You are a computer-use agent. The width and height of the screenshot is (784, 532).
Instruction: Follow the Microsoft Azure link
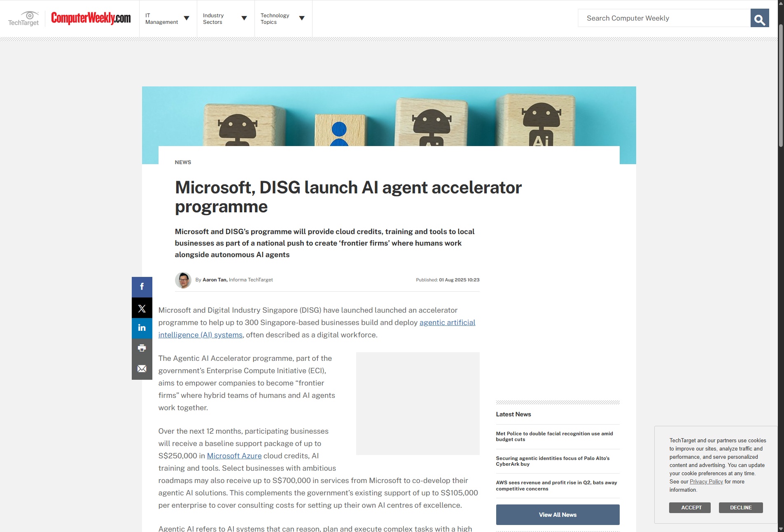(x=234, y=456)
